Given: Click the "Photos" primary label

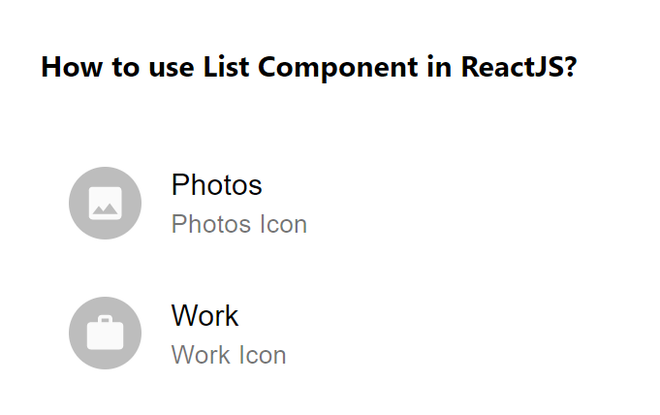Looking at the screenshot, I should click(216, 185).
